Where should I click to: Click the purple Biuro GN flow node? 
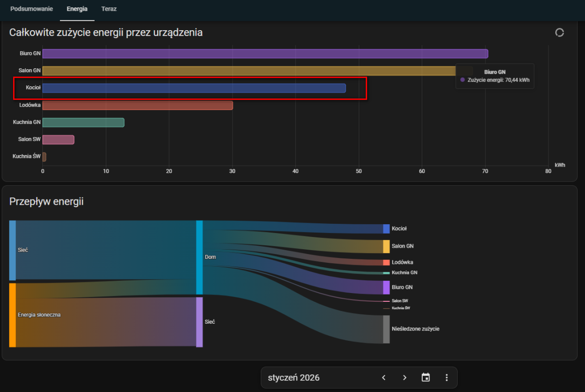pos(386,287)
